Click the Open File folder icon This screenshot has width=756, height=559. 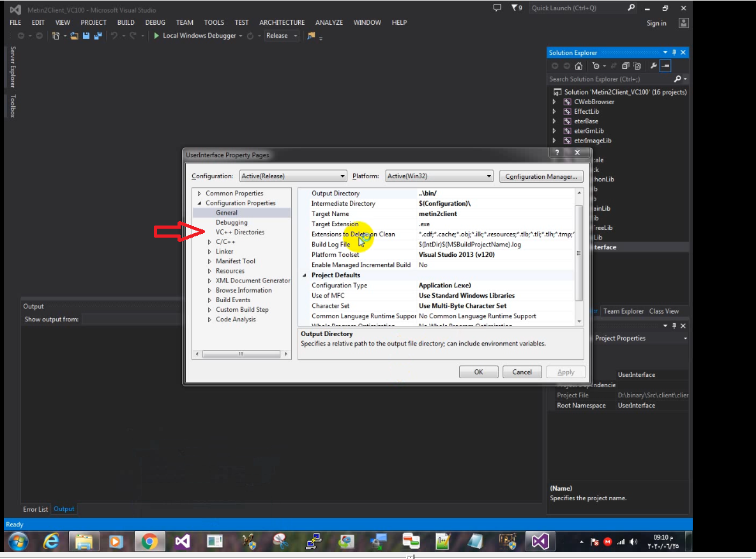(x=74, y=36)
